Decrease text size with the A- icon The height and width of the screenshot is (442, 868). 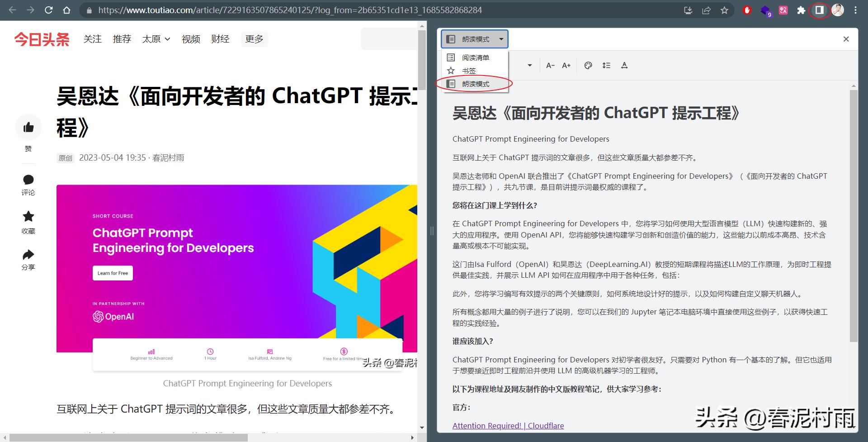point(550,65)
